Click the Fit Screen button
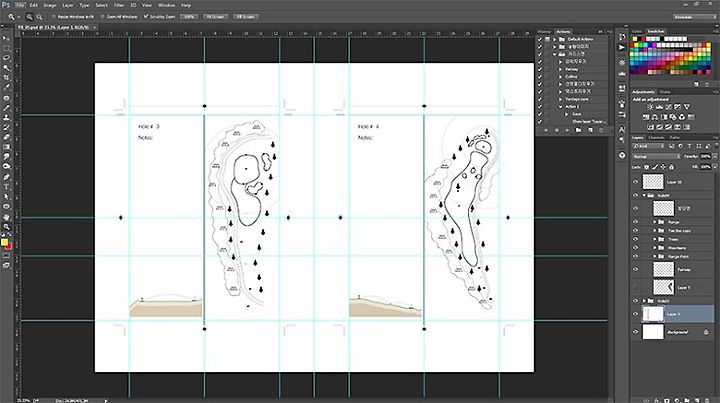Viewport: 720px width, 403px height. tap(215, 17)
